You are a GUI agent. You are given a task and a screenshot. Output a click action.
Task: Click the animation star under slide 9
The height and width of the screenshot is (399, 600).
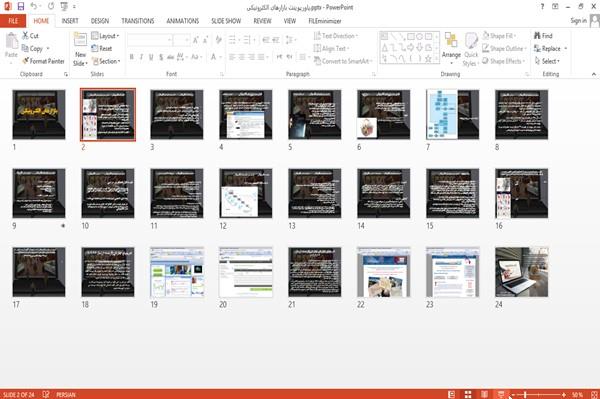63,226
